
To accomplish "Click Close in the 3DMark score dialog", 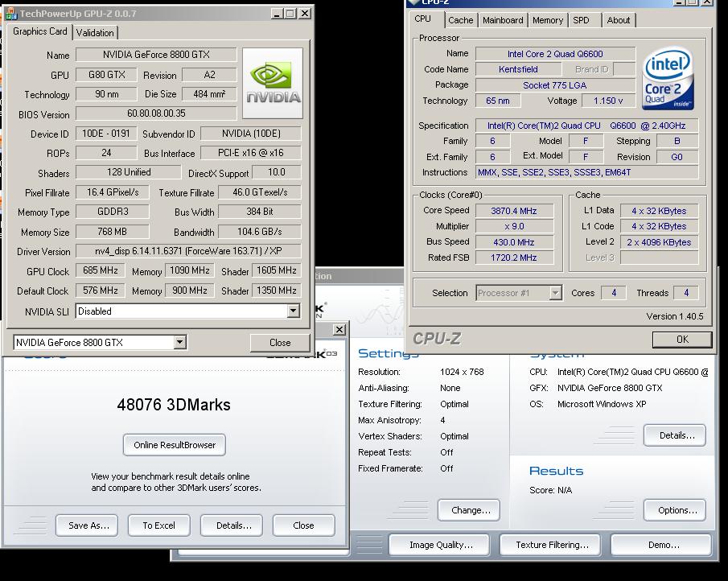I will 303,525.
